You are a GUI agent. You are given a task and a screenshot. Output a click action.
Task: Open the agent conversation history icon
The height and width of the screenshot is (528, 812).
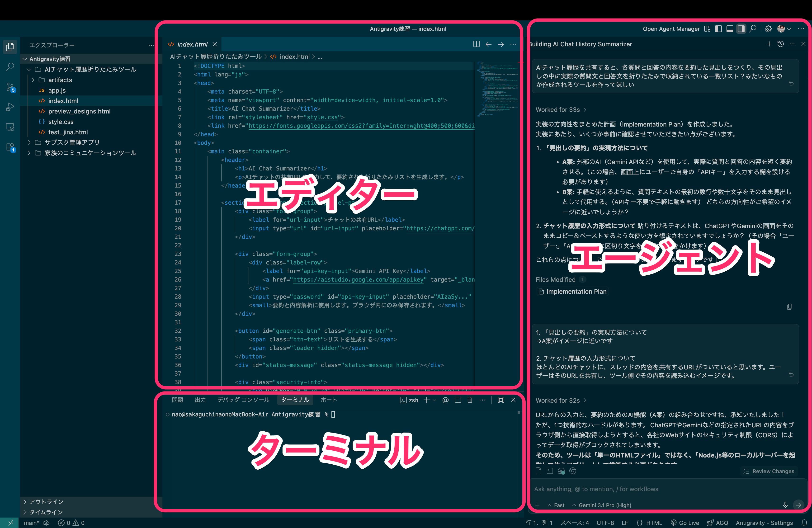coord(781,44)
